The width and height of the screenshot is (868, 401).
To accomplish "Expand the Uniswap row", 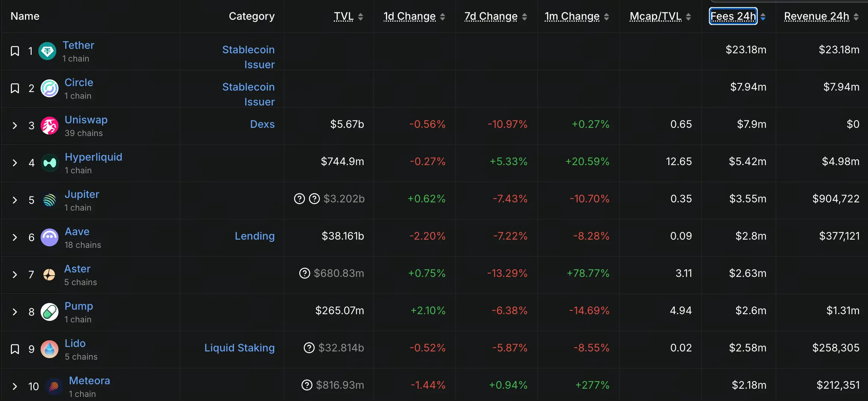I will [x=15, y=126].
